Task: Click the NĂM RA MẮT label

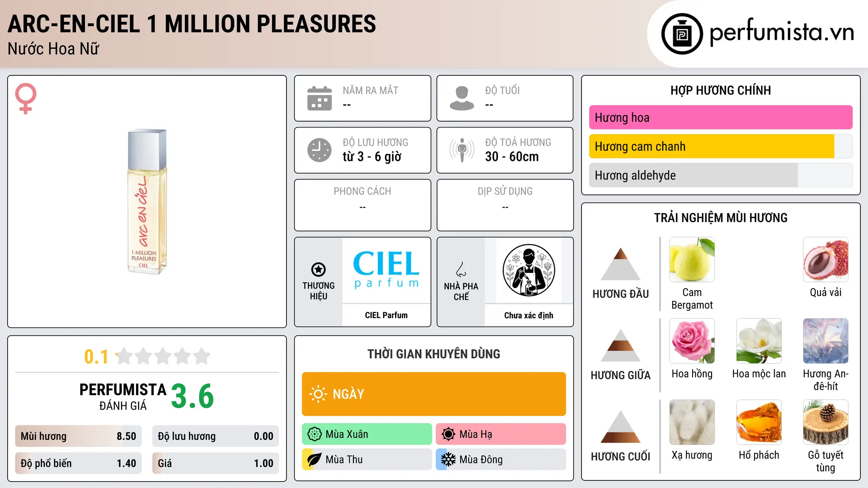Action: click(x=370, y=90)
